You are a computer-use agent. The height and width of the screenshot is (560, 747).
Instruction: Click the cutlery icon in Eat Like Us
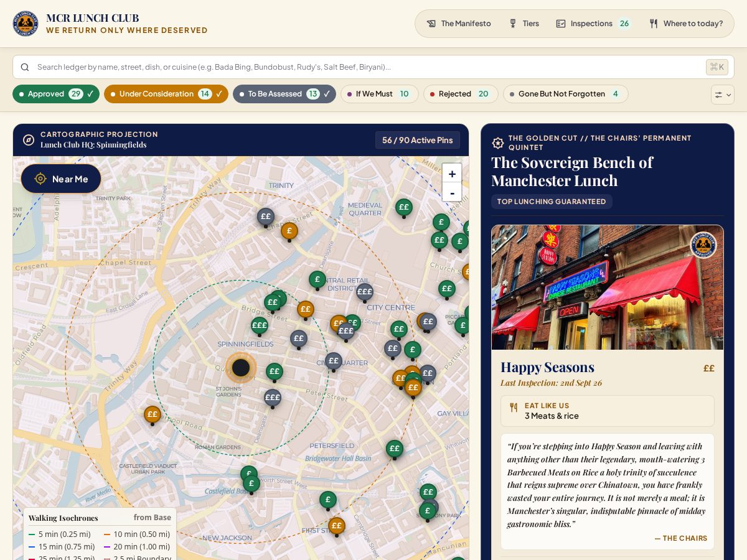(x=514, y=408)
